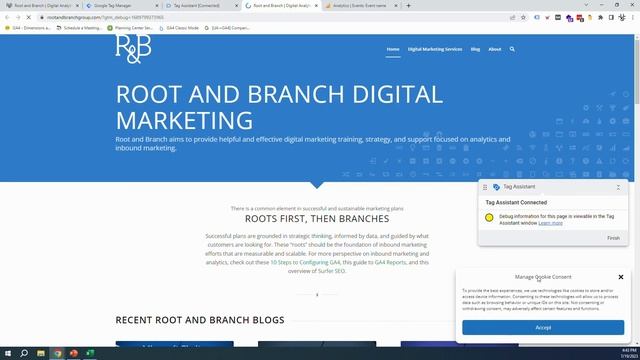Click the Tag Assistant Connected status text

tap(516, 202)
